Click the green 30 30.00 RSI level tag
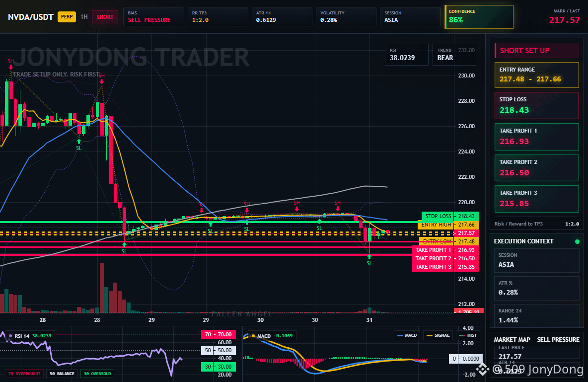Screen dimensions: 588x382 (x=219, y=367)
